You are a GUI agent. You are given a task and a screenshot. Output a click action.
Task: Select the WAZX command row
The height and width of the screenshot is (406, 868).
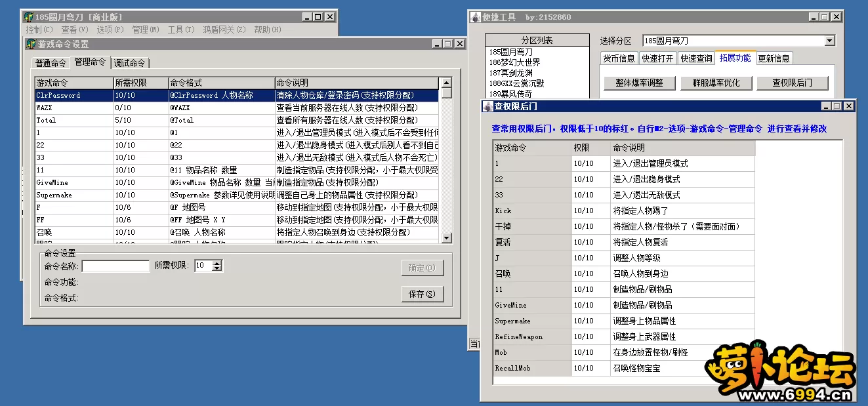pos(237,108)
